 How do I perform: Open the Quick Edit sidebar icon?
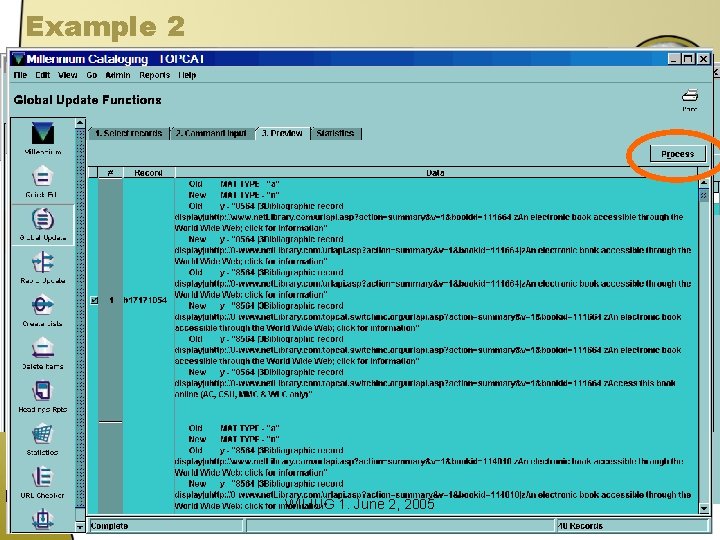pos(42,181)
